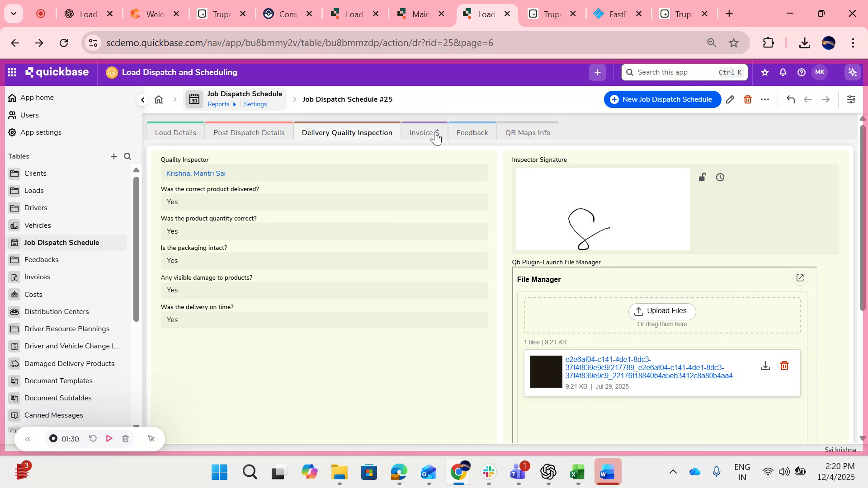Toggle the signature lock icon
Screen dimensions: 868x488
(702, 177)
